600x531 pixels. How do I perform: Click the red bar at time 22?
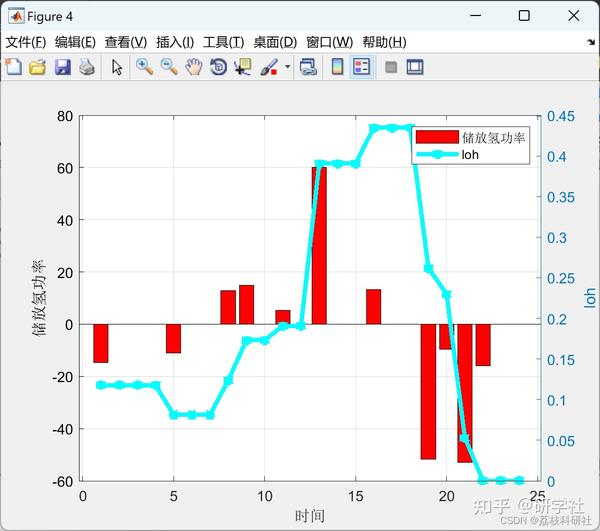483,345
